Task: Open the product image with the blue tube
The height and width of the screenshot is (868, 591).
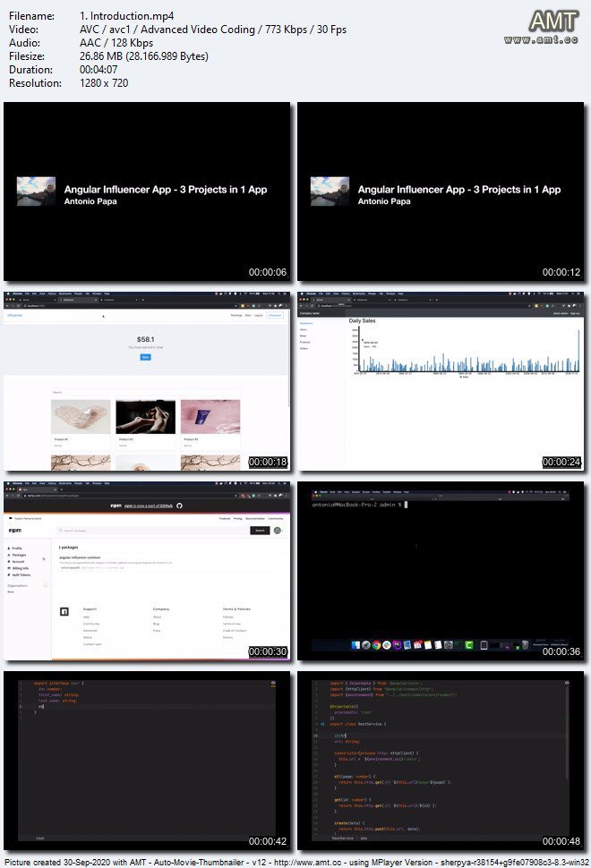Action: 210,417
